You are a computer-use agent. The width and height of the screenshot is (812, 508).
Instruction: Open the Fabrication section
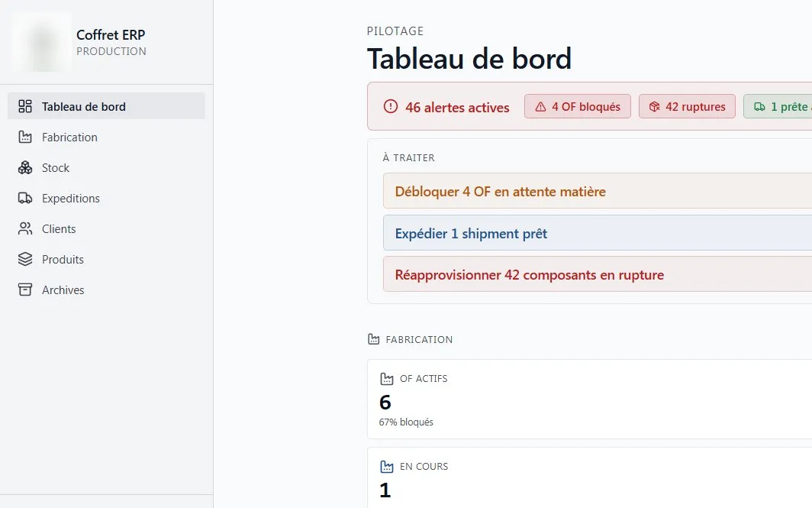[x=106, y=137]
